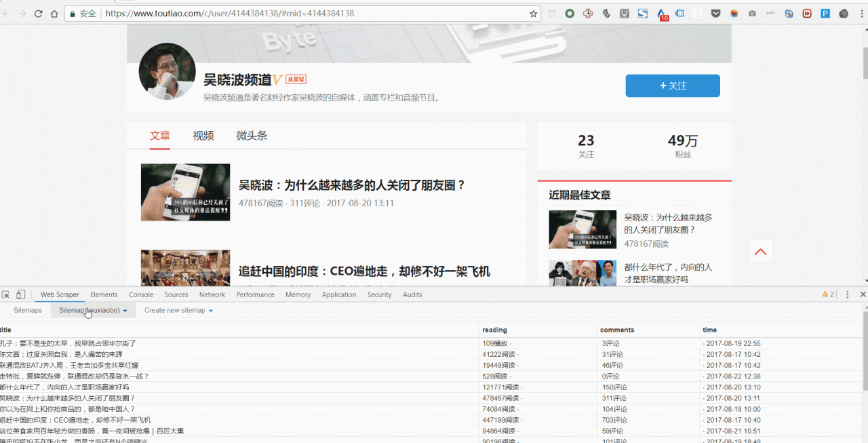Click the reading column header
This screenshot has height=443, width=868.
click(x=538, y=330)
